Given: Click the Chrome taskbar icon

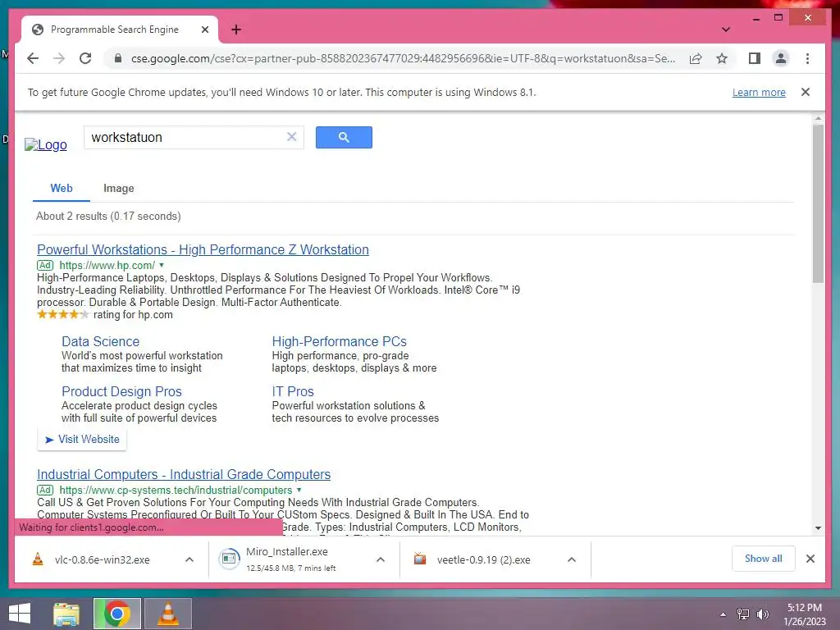Looking at the screenshot, I should click(x=116, y=614).
